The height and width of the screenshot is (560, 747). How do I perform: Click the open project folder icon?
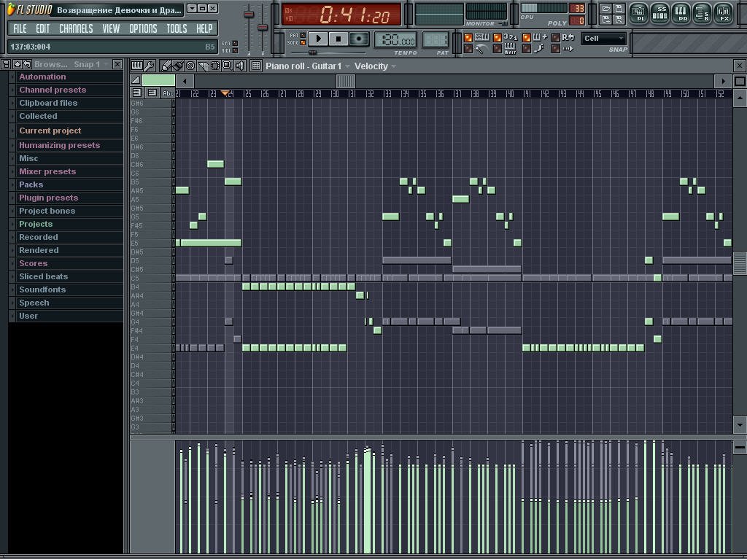pos(605,8)
